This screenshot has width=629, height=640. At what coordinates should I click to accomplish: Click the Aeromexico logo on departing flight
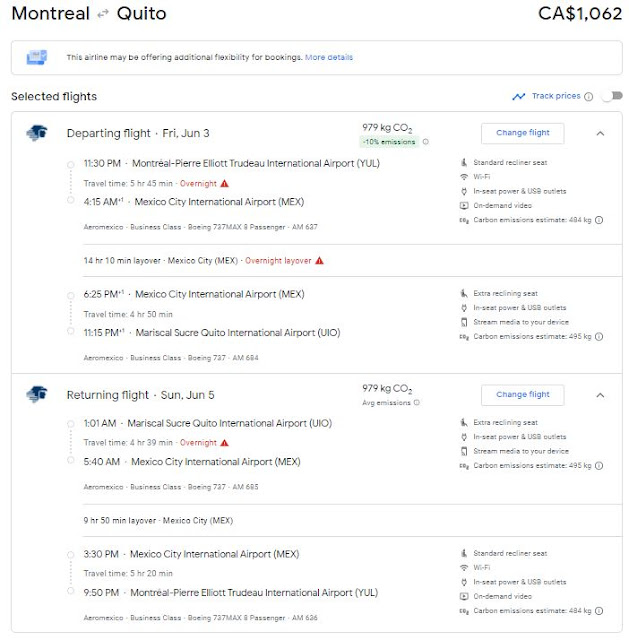[37, 133]
